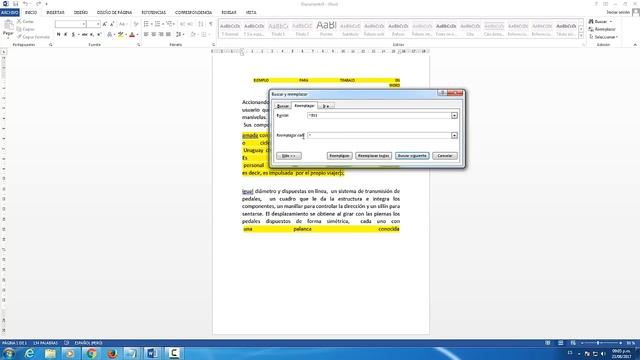This screenshot has width=640, height=360.
Task: Click the Copiar formato brush
Action: 33,37
